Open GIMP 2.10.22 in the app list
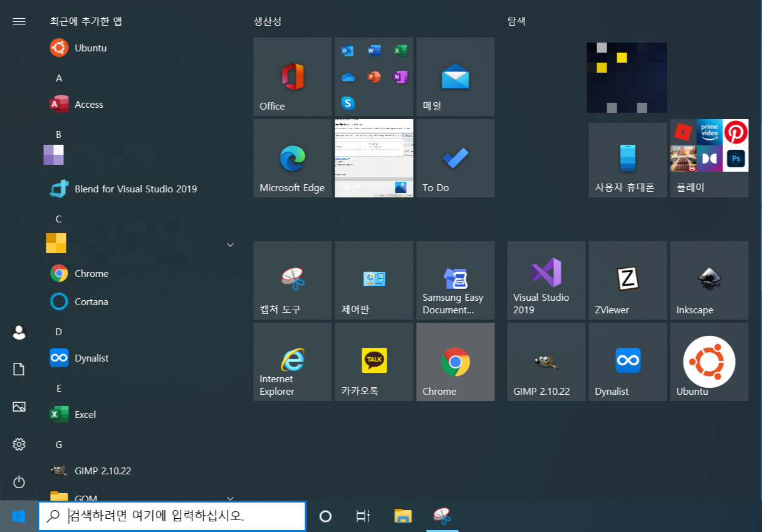Image resolution: width=762 pixels, height=532 pixels. [x=141, y=471]
